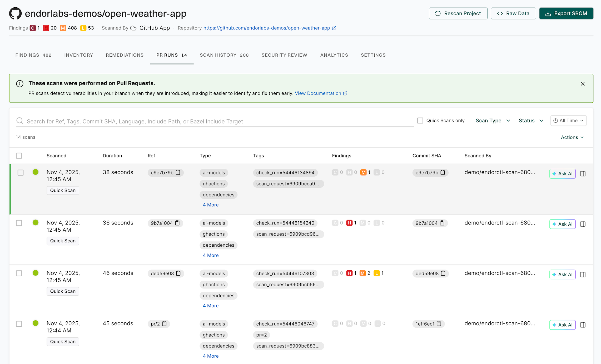Open the All Time range dropdown
Image resolution: width=601 pixels, height=364 pixels.
[568, 121]
